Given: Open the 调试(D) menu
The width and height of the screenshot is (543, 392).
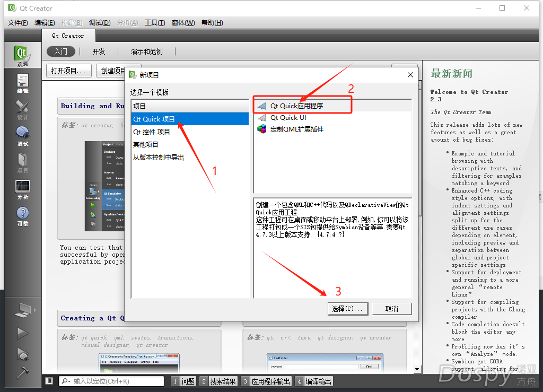Looking at the screenshot, I should coord(100,23).
